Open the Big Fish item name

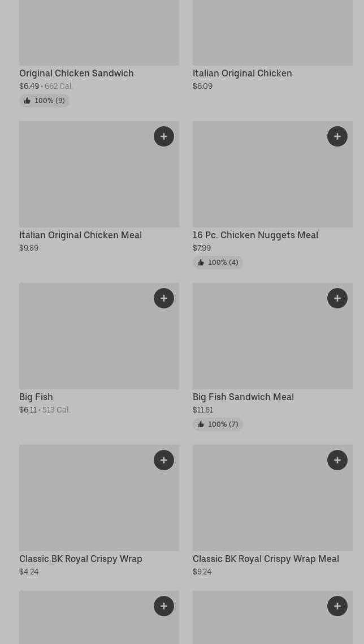click(36, 397)
